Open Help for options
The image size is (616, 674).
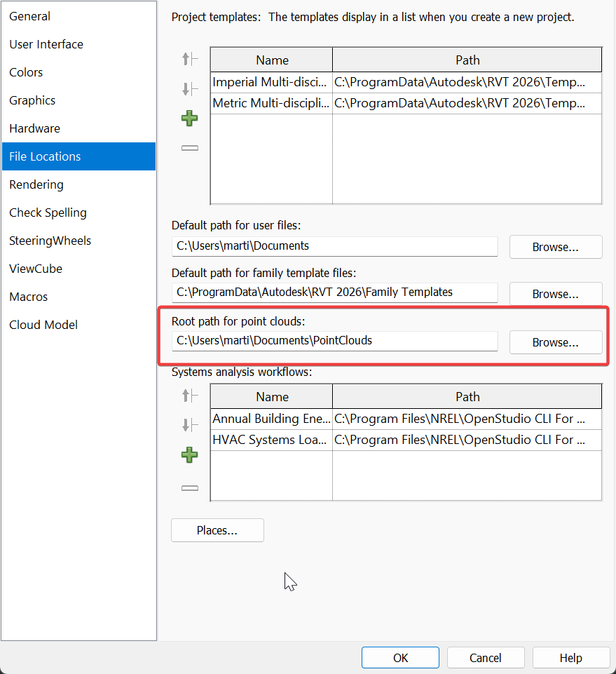tap(571, 658)
